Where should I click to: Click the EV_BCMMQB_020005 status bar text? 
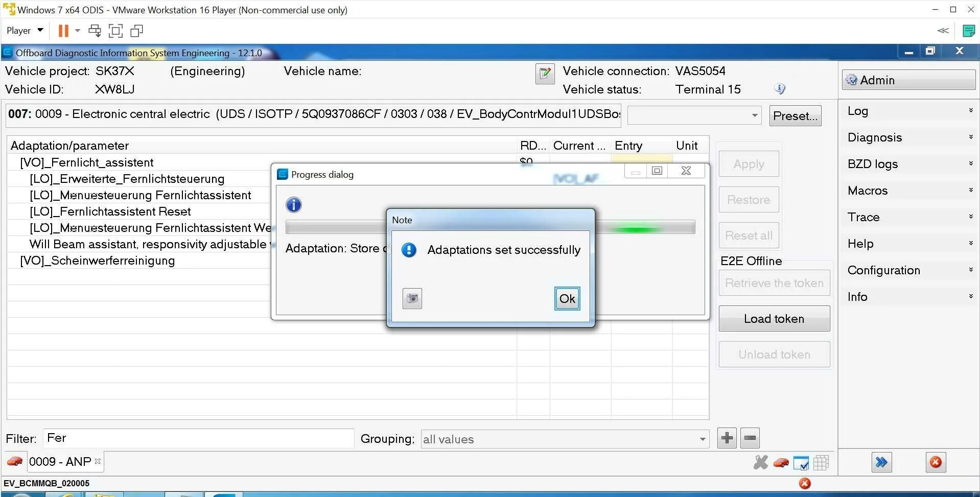[46, 483]
